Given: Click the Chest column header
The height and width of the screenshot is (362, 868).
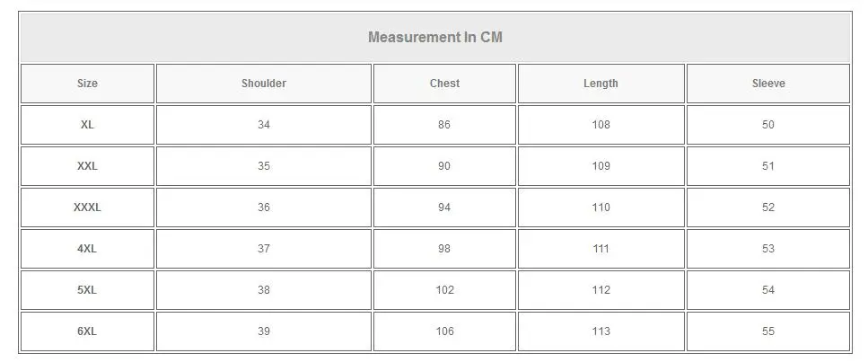Looking at the screenshot, I should click(444, 84).
